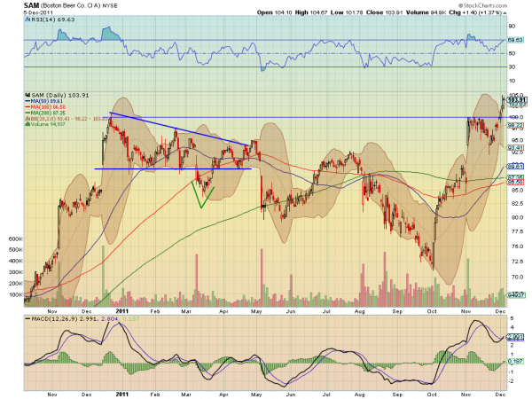This screenshot has width=532, height=399.
Task: Click the 103.91 price tag on right axis
Action: 516,100
